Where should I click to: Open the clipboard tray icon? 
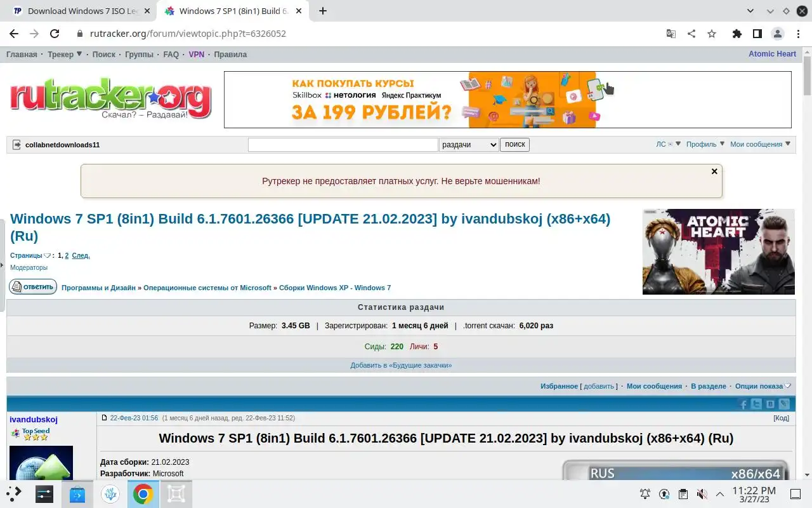tap(683, 493)
